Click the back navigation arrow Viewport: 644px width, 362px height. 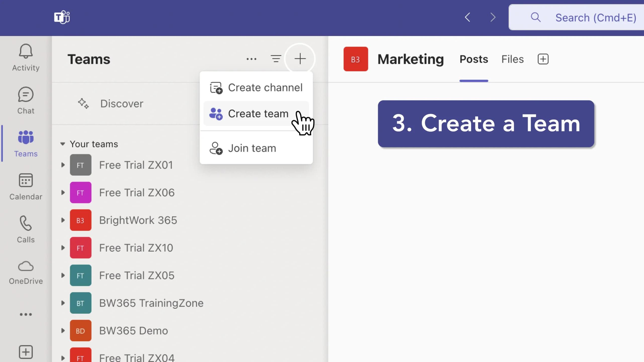pos(467,17)
